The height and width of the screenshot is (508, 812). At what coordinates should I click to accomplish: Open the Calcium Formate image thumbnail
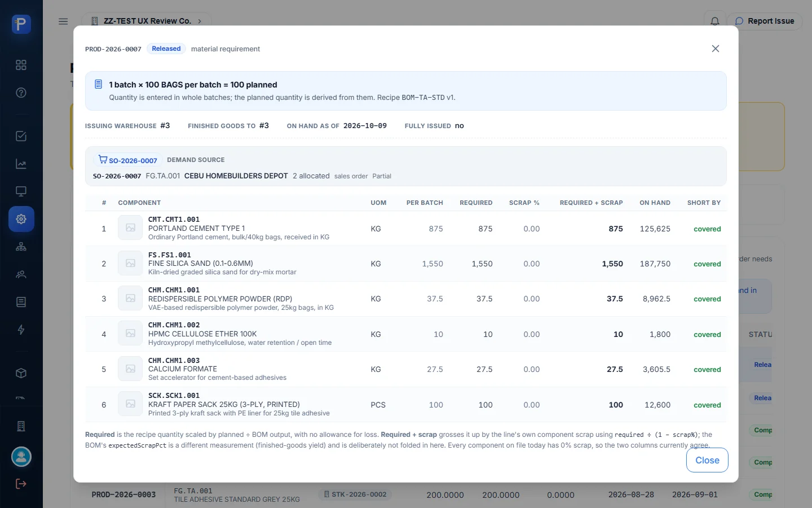(130, 369)
